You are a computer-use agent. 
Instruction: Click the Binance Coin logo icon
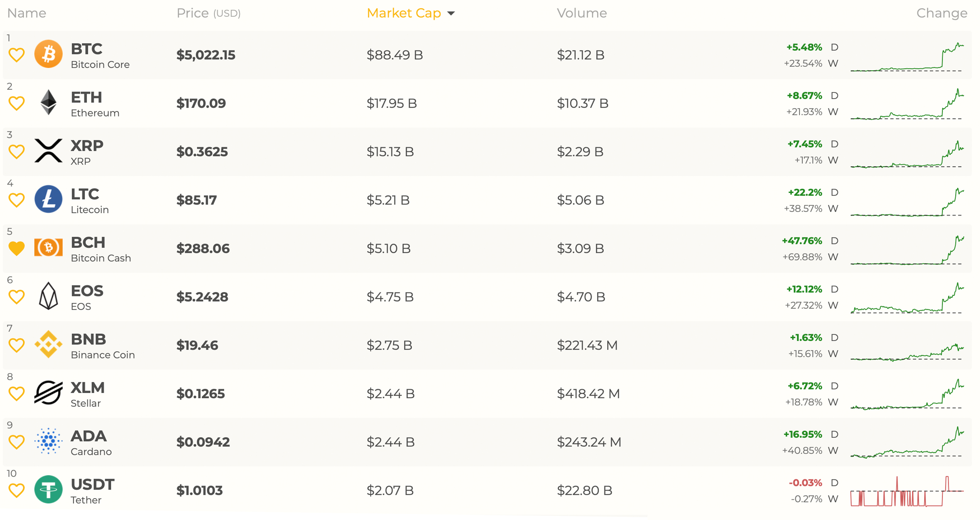coord(48,344)
